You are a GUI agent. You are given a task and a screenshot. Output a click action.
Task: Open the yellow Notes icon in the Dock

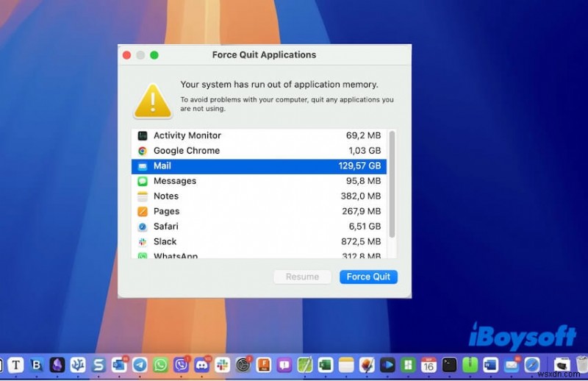(x=346, y=365)
